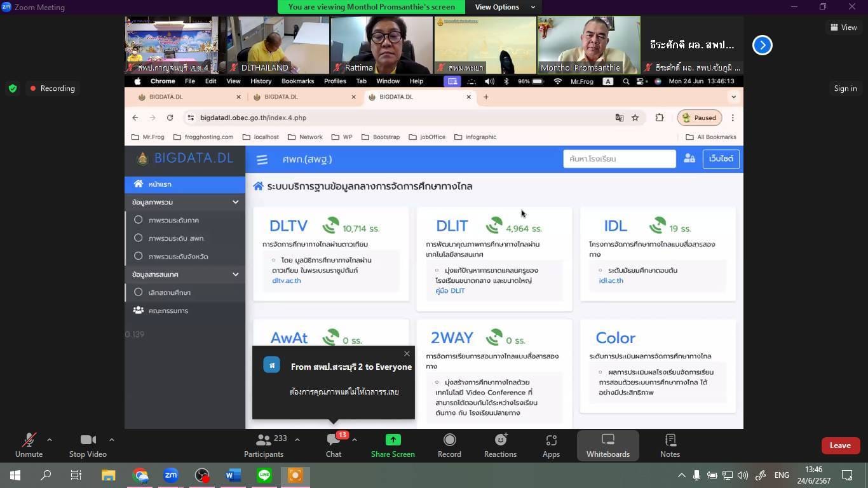
Task: Select Monthol Promsanthie's video thumbnail
Action: [588, 45]
